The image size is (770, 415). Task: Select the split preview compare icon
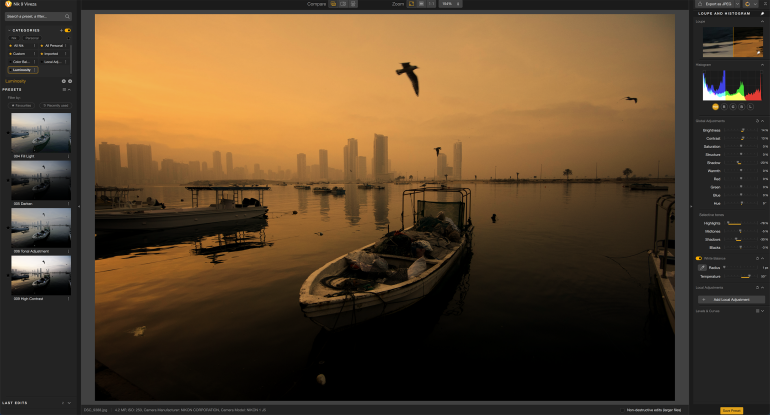[343, 4]
